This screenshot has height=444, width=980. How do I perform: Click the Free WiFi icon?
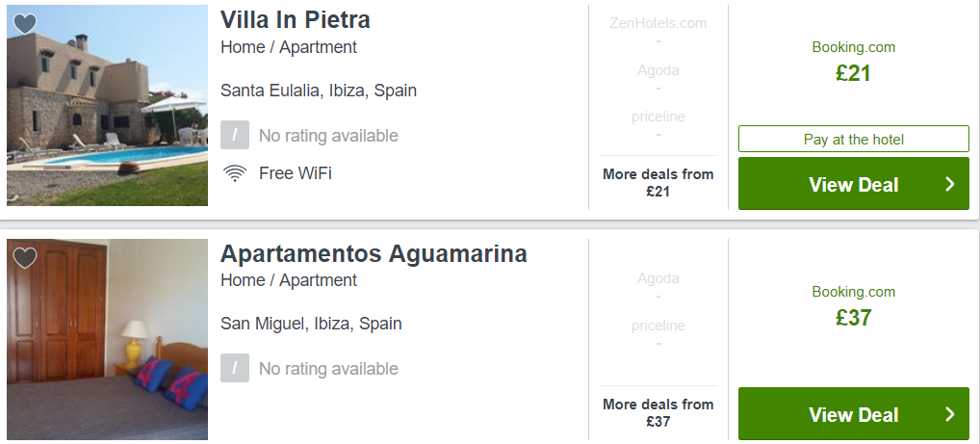[x=234, y=173]
